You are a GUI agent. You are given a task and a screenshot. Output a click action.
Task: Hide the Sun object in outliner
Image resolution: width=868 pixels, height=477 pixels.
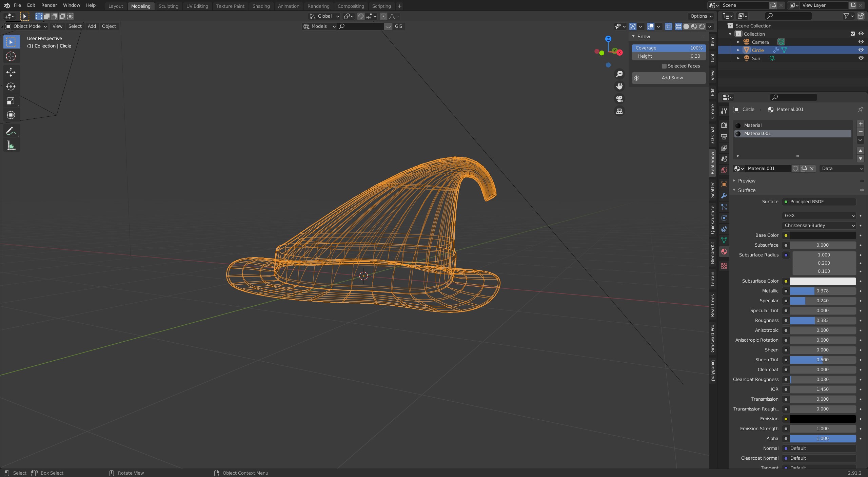tap(861, 58)
